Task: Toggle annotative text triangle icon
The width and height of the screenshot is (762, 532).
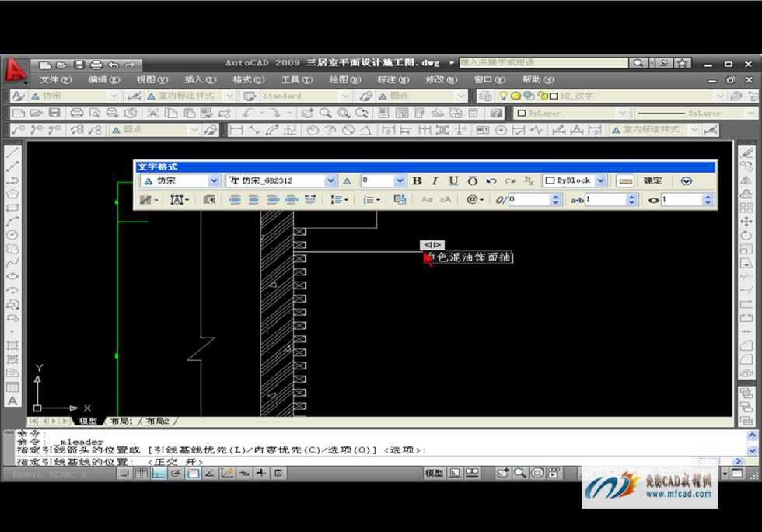Action: (347, 181)
